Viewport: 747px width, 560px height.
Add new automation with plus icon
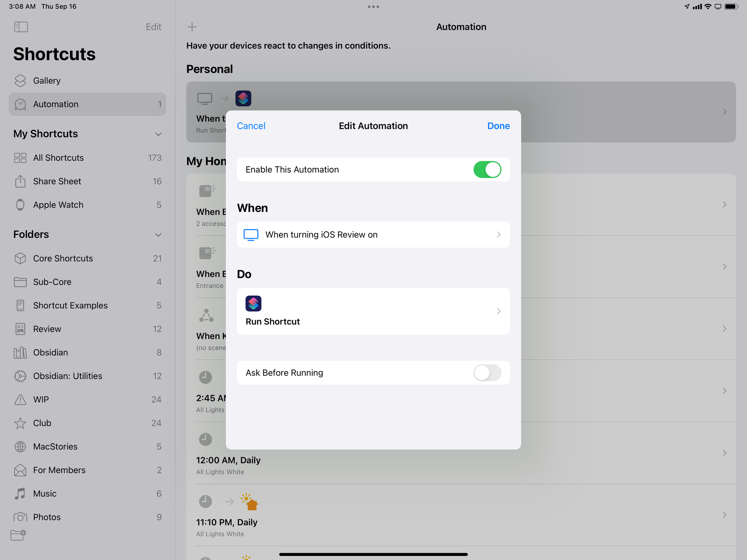(192, 27)
